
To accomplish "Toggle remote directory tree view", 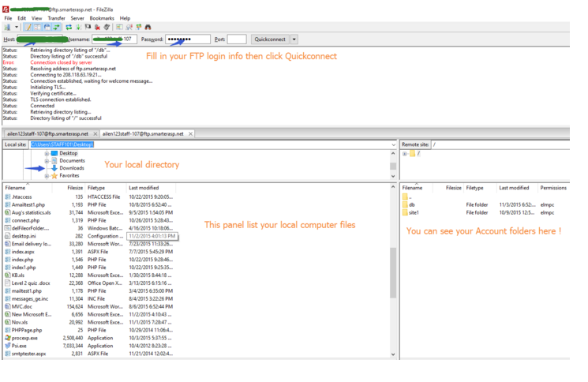I will (x=47, y=27).
